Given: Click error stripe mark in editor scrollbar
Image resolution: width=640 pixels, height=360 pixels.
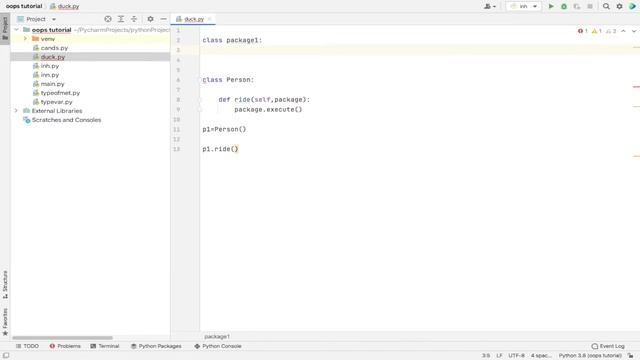Looking at the screenshot, I should coord(636,87).
